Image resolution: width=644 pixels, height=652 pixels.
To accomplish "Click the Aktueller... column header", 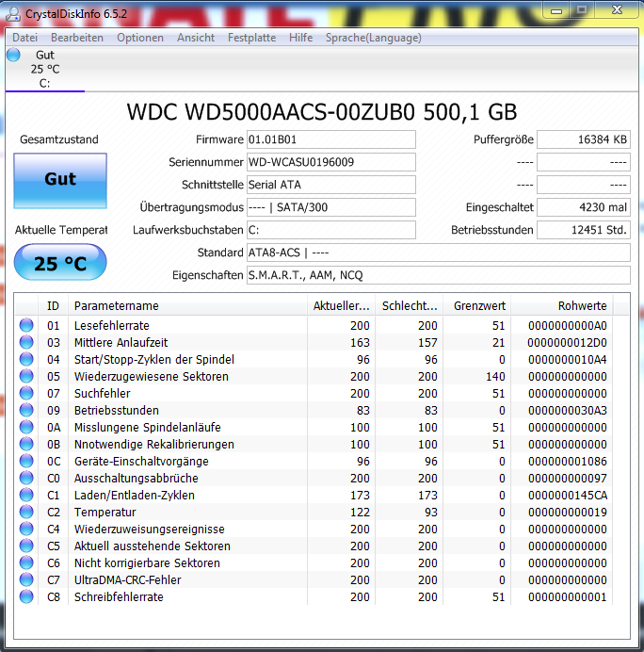I will [x=341, y=306].
